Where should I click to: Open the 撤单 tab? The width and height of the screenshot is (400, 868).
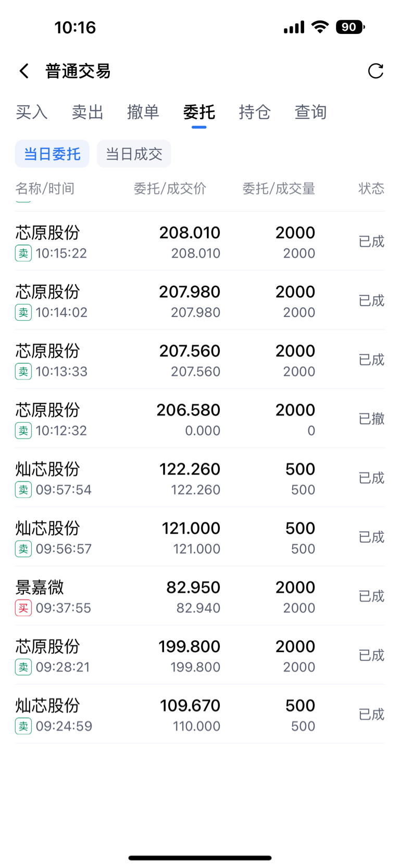143,112
